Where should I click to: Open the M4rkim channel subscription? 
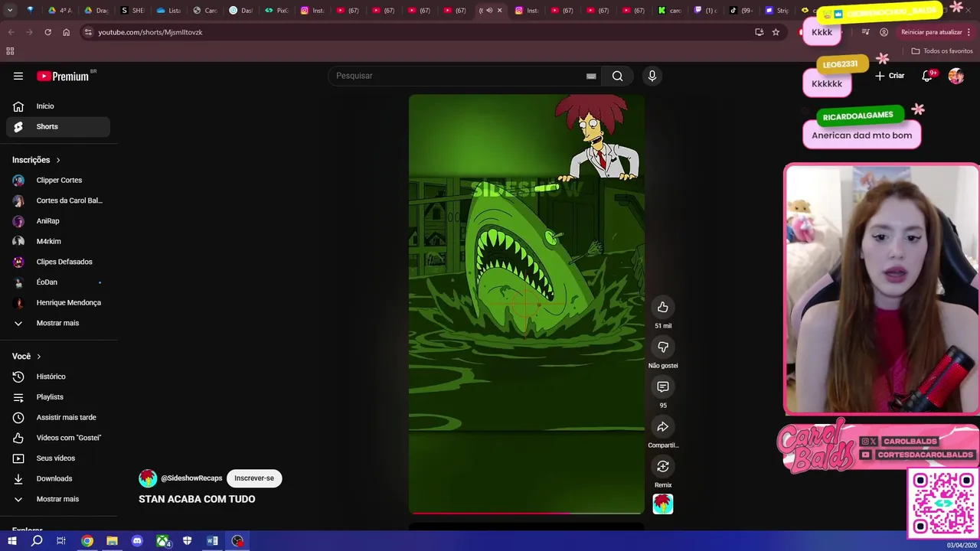pos(58,241)
